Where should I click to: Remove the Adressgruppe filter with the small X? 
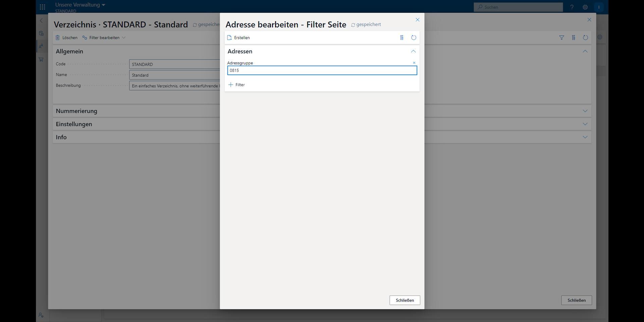[x=414, y=63]
